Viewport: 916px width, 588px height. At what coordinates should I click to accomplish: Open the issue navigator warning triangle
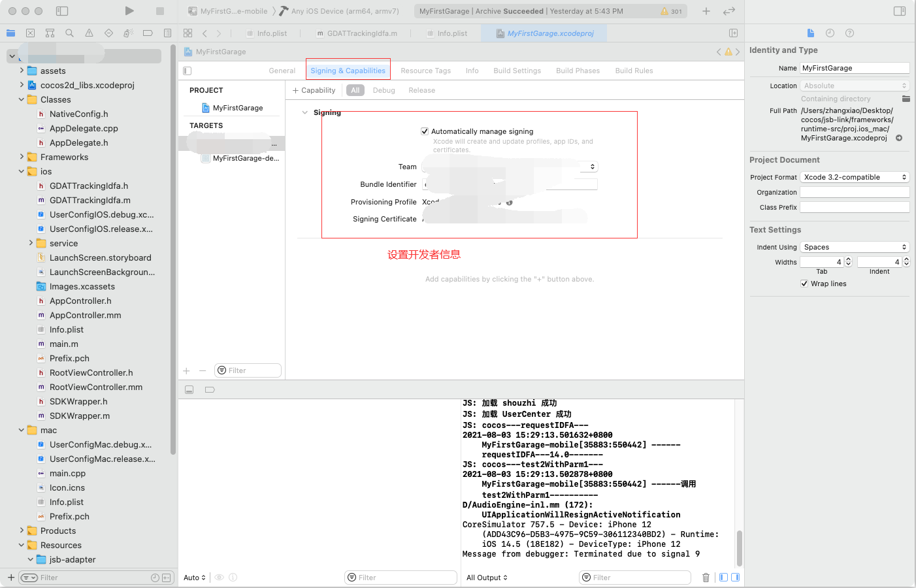click(89, 33)
